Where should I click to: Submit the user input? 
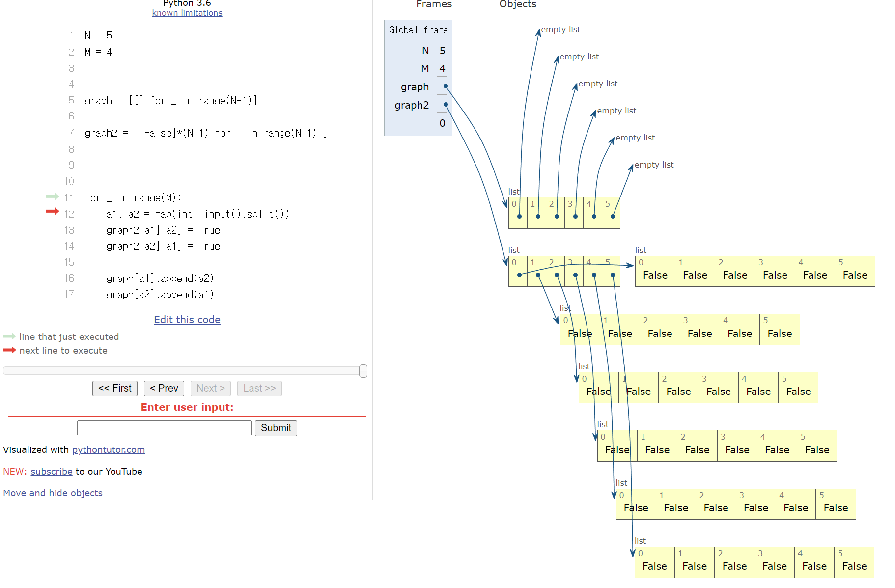click(276, 428)
